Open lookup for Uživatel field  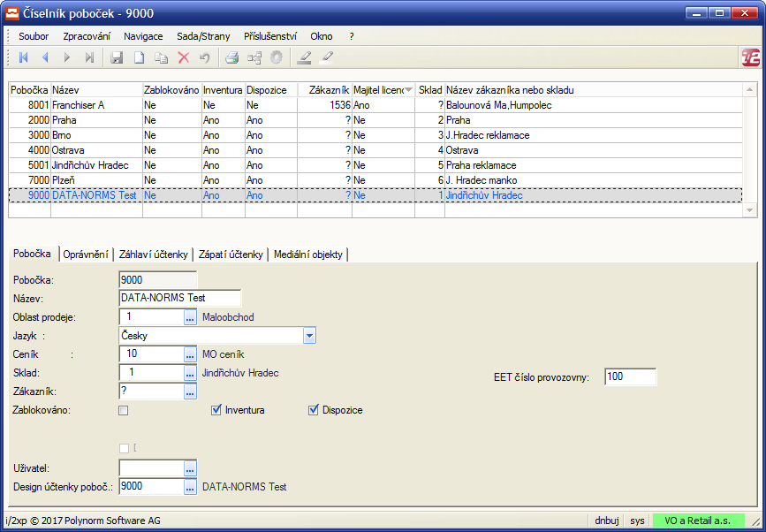[190, 468]
